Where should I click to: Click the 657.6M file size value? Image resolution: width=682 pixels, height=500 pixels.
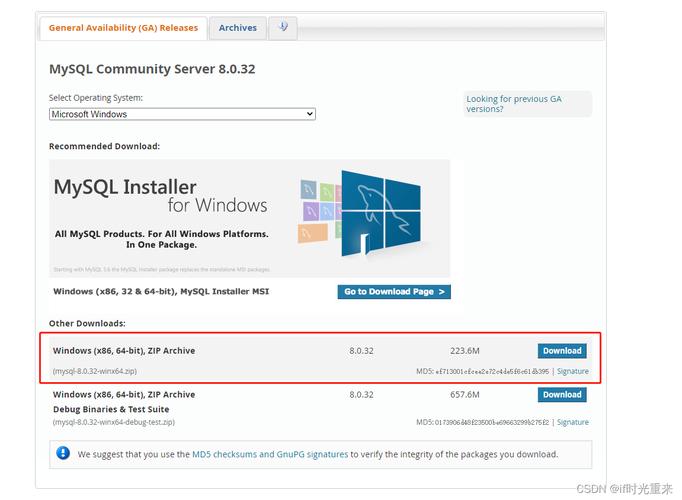point(465,395)
